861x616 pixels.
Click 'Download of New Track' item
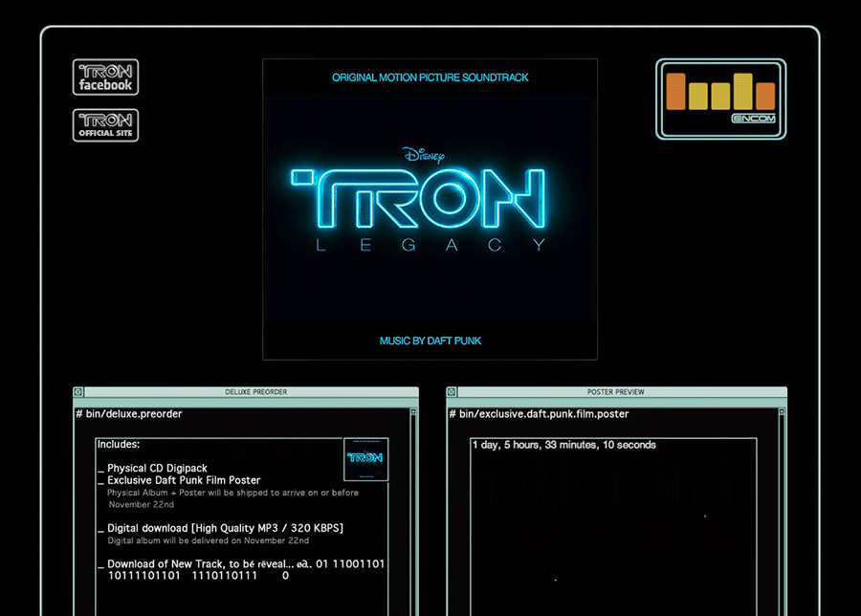[x=246, y=569]
